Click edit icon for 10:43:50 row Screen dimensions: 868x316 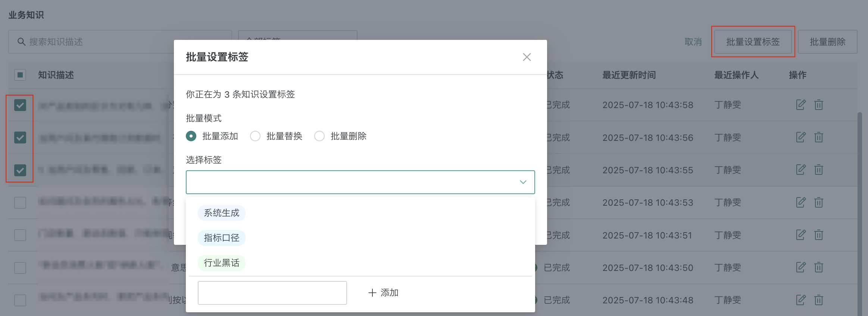(800, 268)
